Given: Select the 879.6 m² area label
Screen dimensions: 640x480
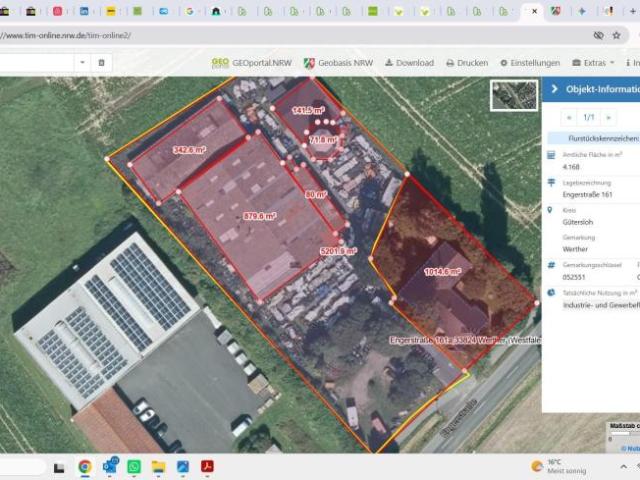Looking at the screenshot, I should click(260, 216).
